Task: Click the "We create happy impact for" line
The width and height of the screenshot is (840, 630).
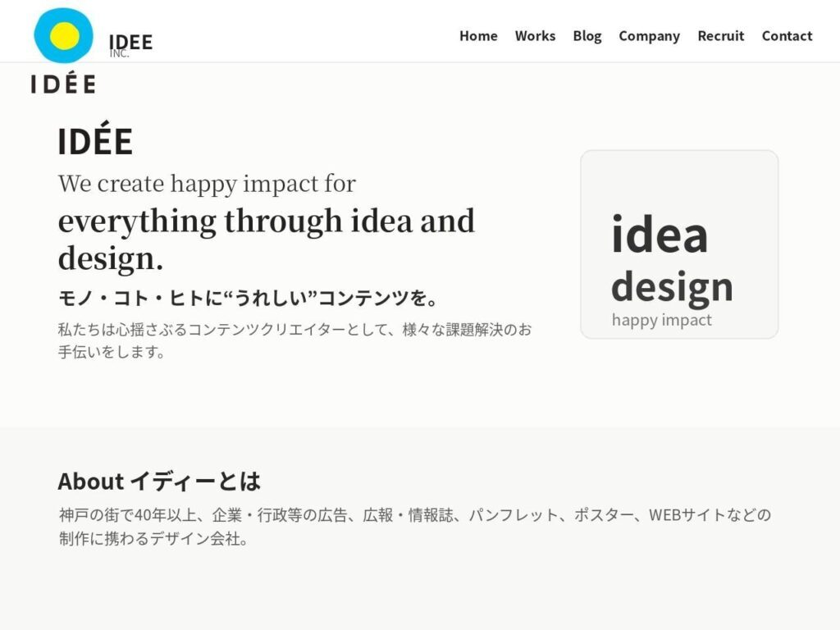Action: [207, 184]
